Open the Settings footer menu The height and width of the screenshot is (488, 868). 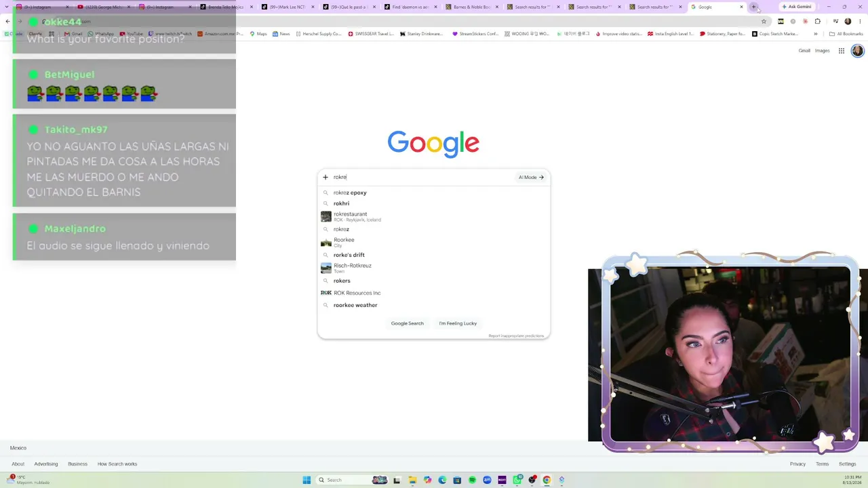pos(847,464)
